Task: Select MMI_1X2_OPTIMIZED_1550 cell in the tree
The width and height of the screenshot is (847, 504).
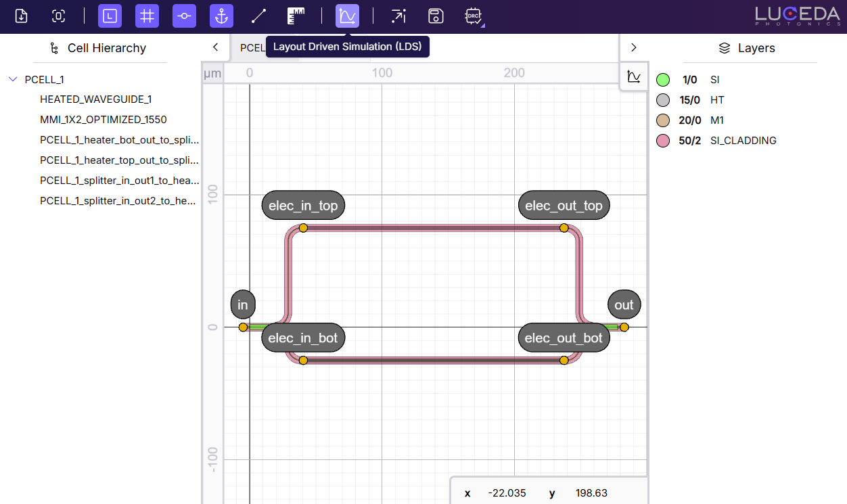Action: [104, 120]
